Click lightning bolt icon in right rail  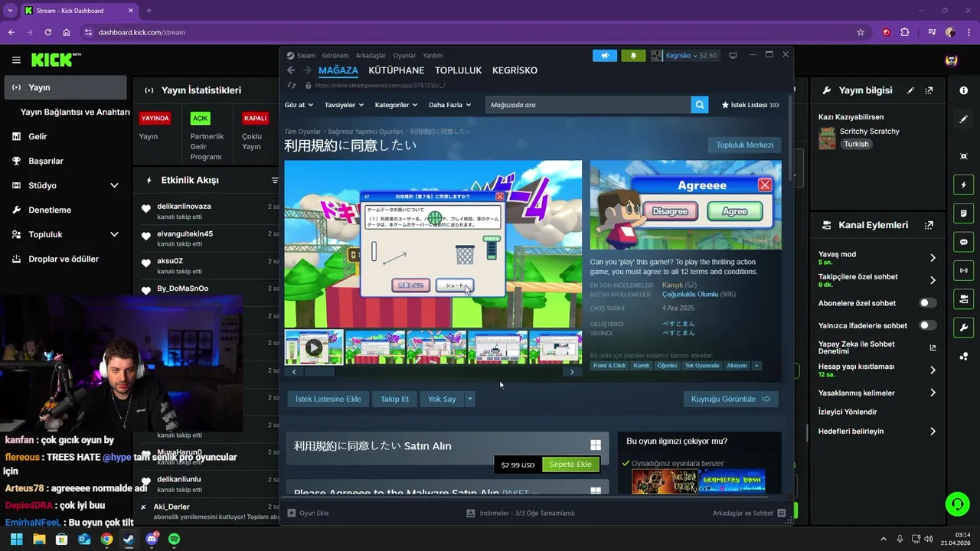pos(963,185)
